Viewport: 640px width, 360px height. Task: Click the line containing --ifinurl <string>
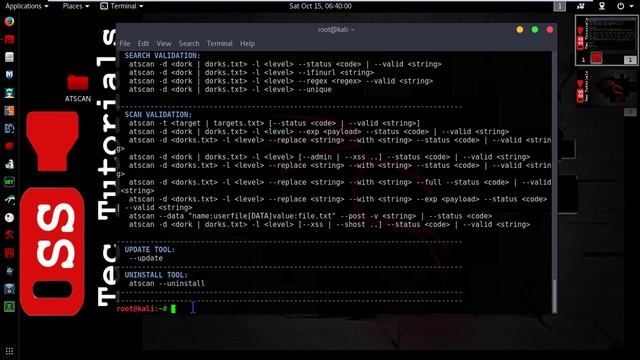[x=251, y=73]
